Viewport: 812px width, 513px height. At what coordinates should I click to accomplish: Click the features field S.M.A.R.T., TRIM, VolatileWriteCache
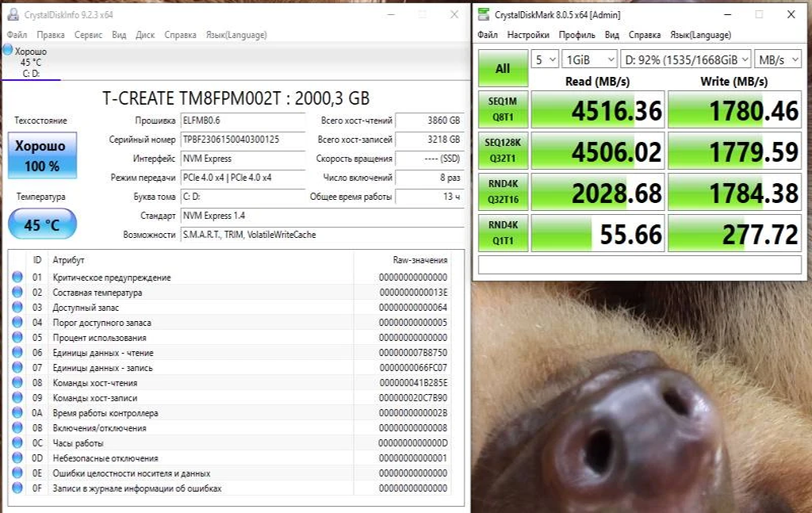[322, 235]
